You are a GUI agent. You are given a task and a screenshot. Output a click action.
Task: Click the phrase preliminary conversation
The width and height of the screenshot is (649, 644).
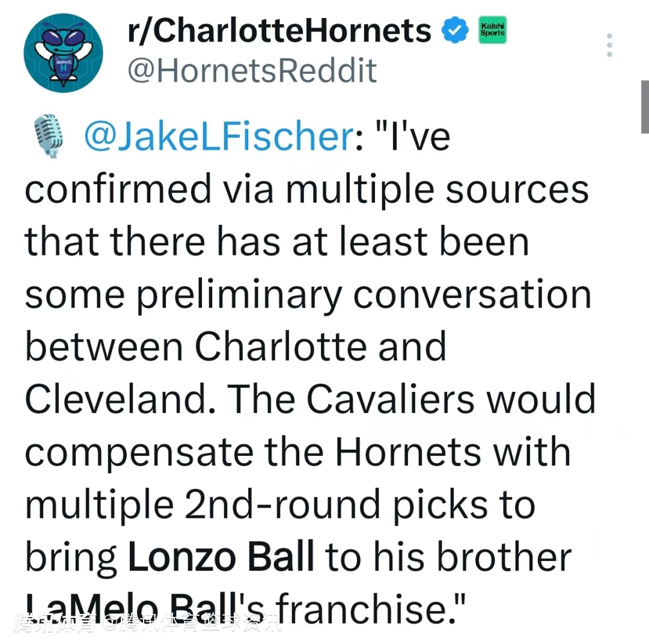[x=365, y=294]
